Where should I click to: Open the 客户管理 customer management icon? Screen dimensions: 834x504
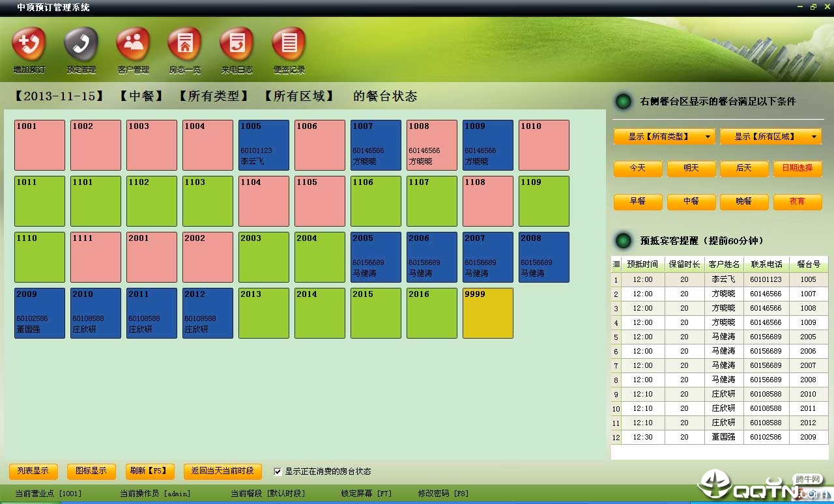(x=133, y=45)
